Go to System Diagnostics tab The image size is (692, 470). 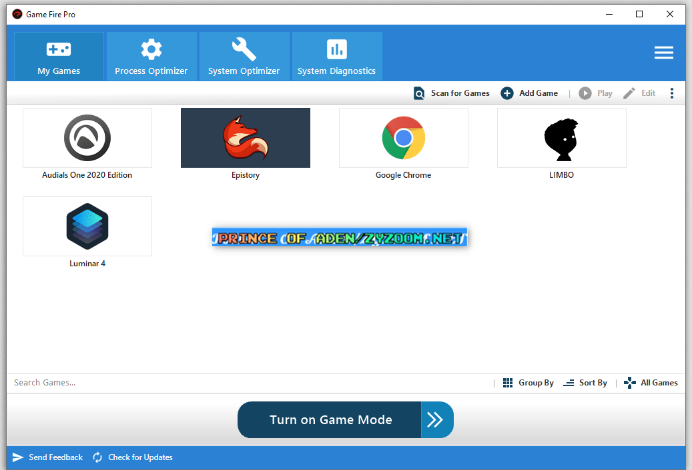coord(337,56)
